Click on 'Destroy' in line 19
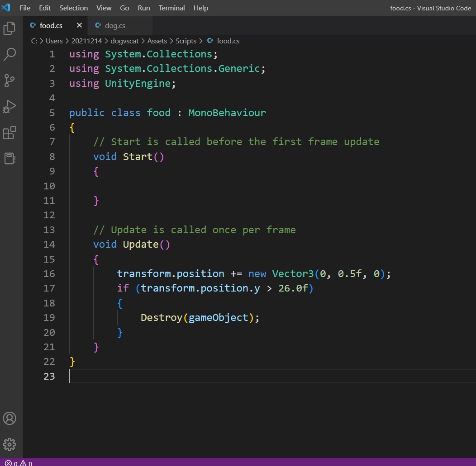 [x=162, y=318]
